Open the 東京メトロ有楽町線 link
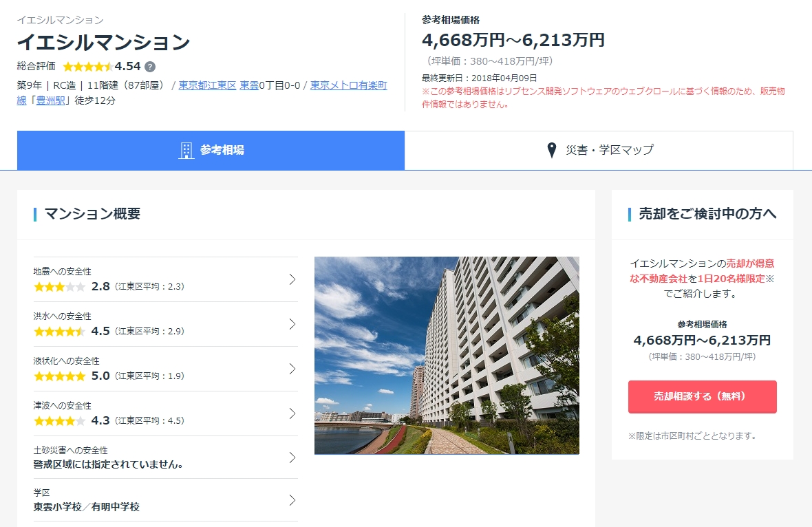Screen dimensions: 812x527 click(x=348, y=85)
